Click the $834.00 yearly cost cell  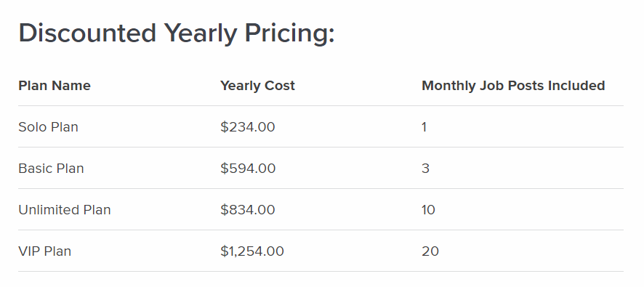(x=248, y=210)
